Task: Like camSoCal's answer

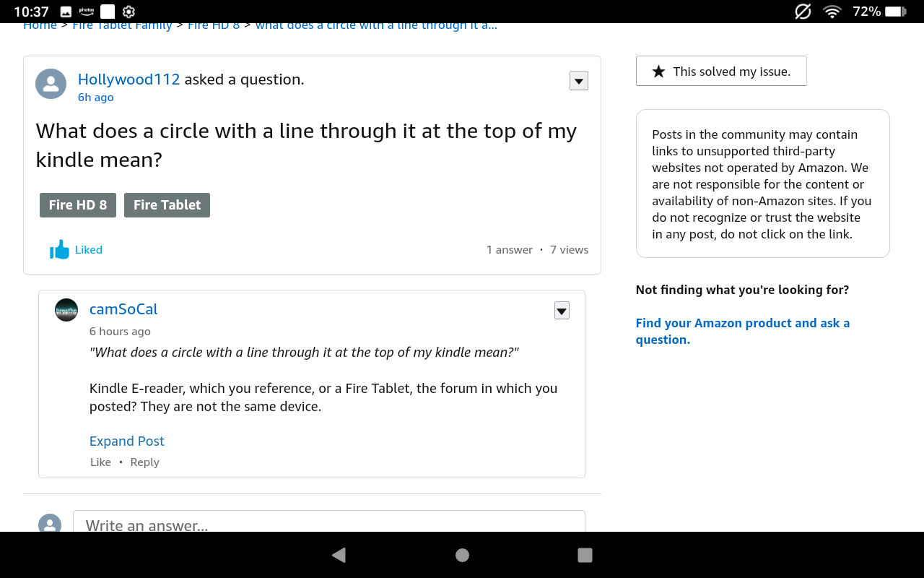Action: 100,462
